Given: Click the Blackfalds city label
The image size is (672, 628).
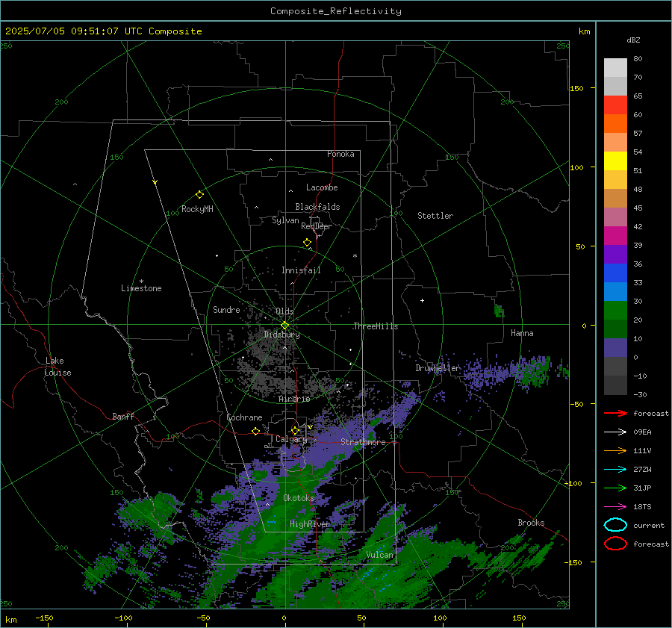Looking at the screenshot, I should tap(317, 207).
